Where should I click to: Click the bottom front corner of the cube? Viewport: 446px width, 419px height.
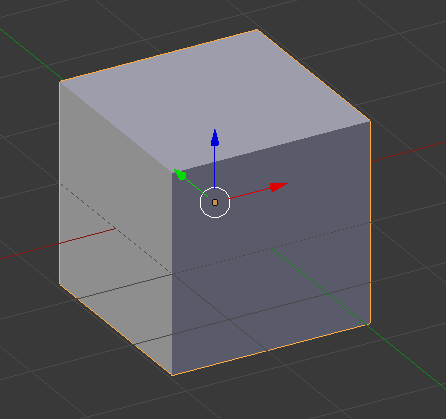(x=172, y=375)
